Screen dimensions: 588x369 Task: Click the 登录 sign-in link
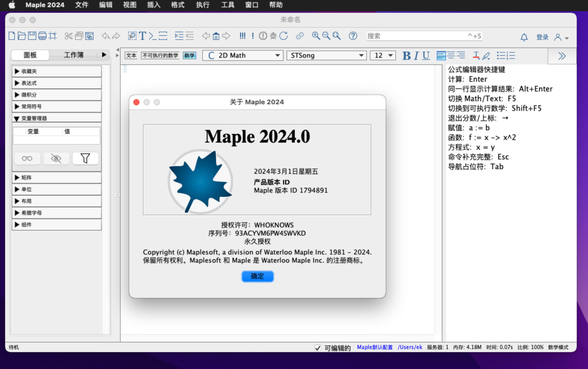point(542,37)
